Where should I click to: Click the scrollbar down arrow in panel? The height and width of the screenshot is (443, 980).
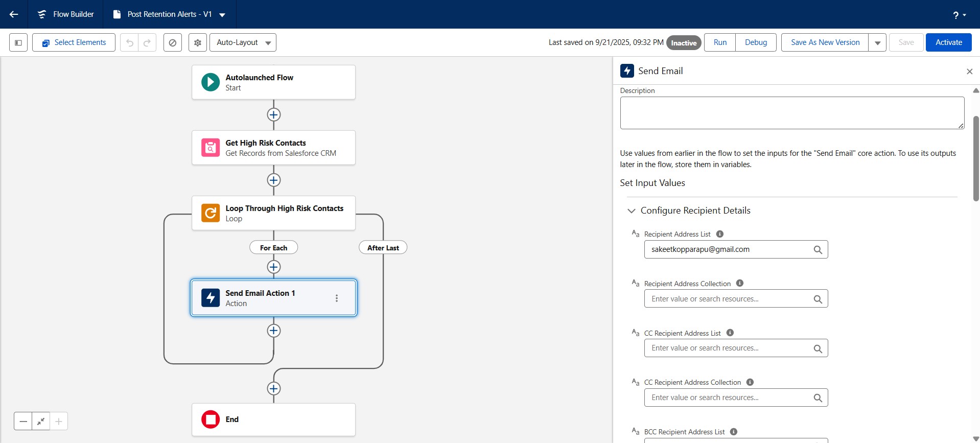(976, 439)
